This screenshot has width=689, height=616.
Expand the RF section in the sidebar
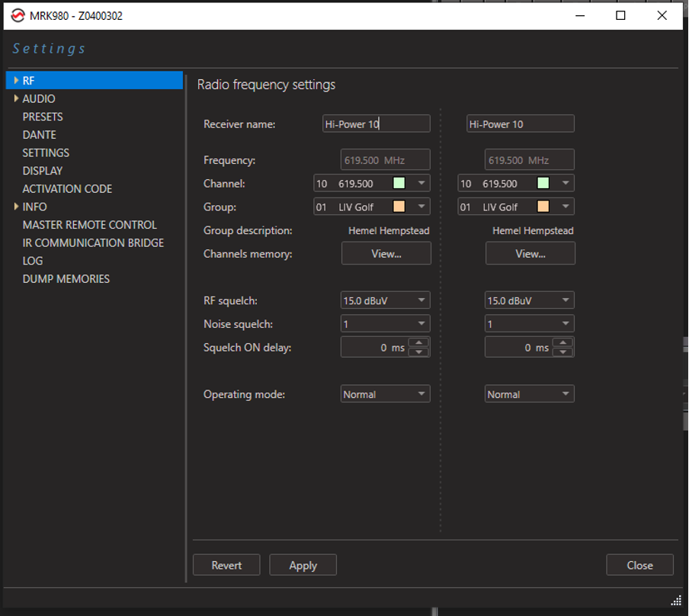pos(16,80)
